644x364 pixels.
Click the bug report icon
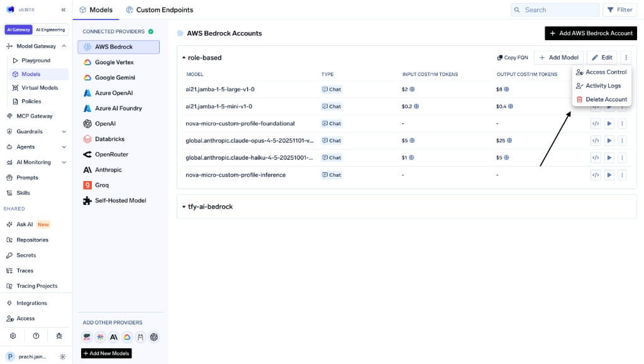pos(59,336)
